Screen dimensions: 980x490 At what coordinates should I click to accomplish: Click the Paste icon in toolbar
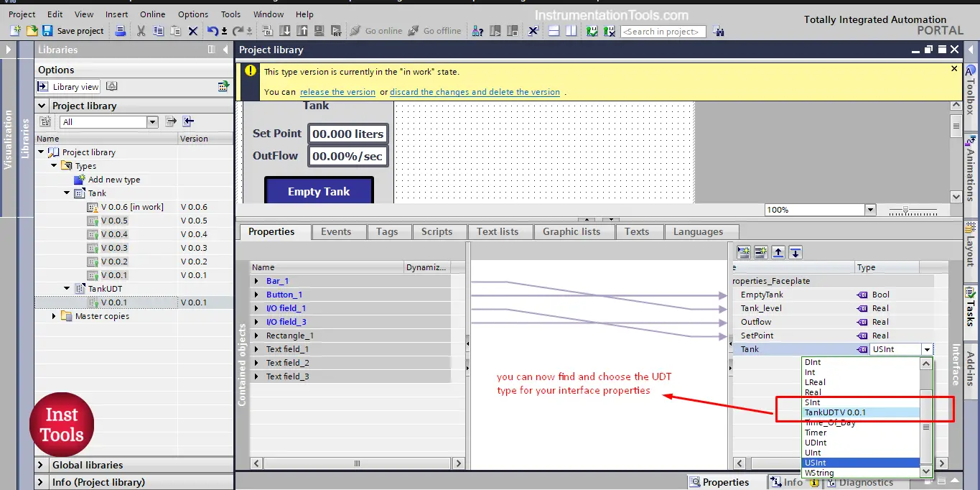coord(175,31)
